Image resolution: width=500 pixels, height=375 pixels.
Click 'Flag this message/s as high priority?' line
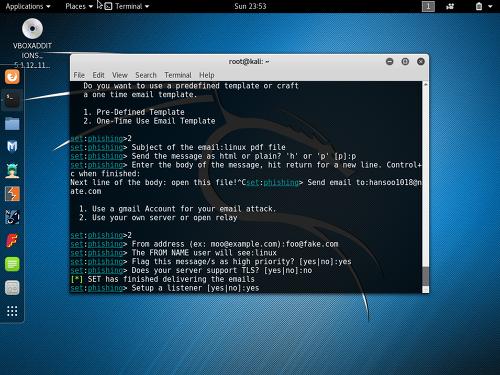coord(211,262)
